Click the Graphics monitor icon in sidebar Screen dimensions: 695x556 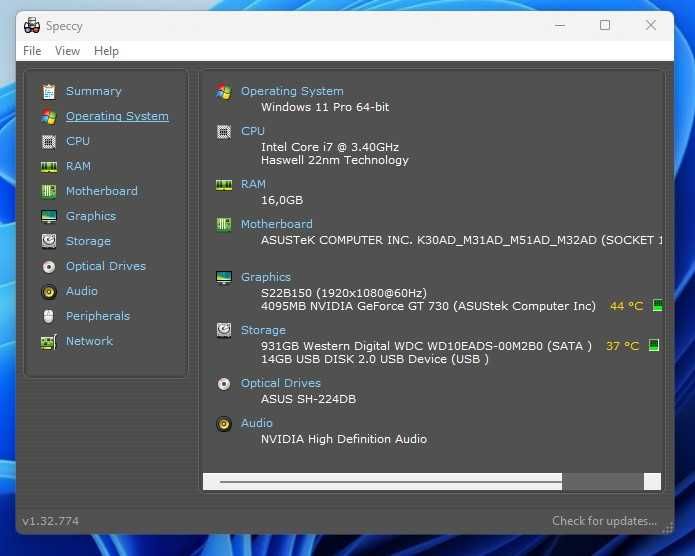click(x=49, y=216)
